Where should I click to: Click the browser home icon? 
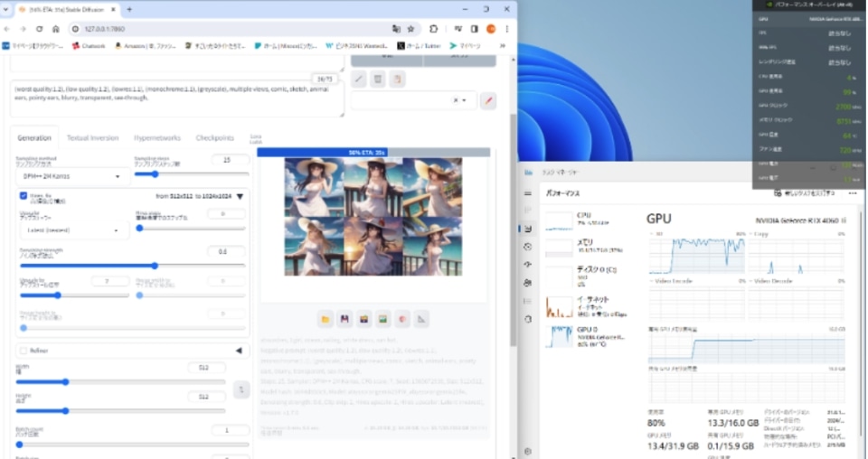[56, 29]
